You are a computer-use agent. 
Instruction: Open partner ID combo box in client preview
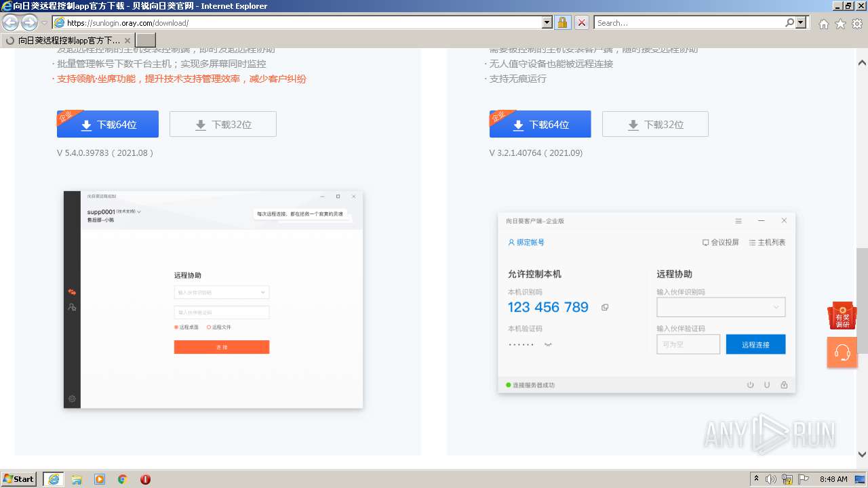coord(721,307)
